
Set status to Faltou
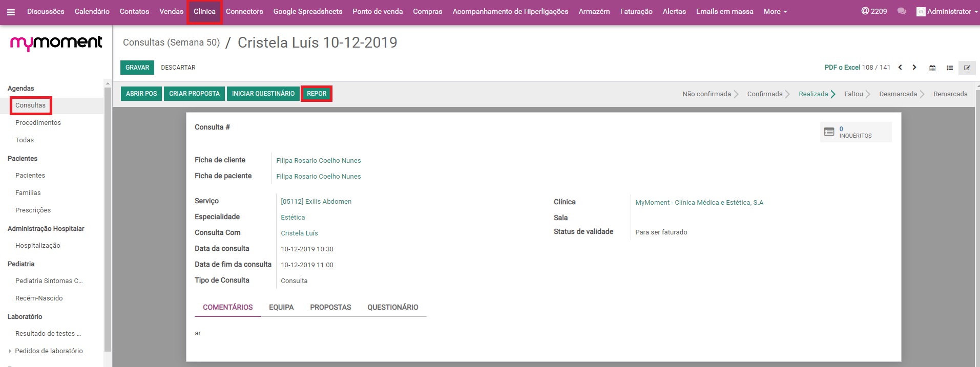[854, 94]
